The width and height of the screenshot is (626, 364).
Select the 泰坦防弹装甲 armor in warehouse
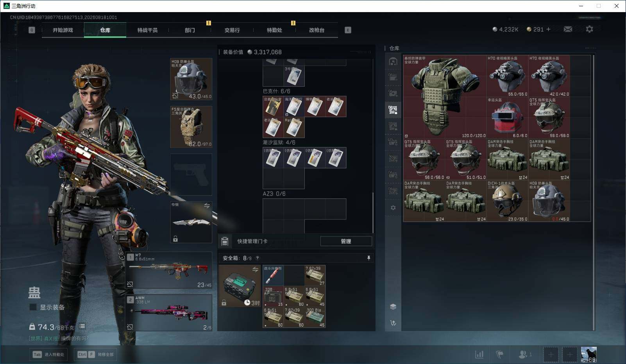click(x=445, y=97)
